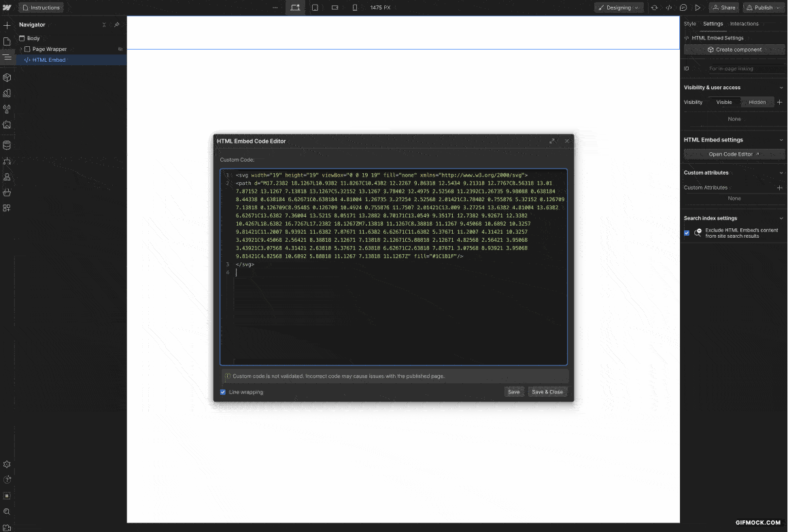Image resolution: width=788 pixels, height=532 pixels.
Task: Toggle the Navigator panel icon
Action: pos(7,57)
